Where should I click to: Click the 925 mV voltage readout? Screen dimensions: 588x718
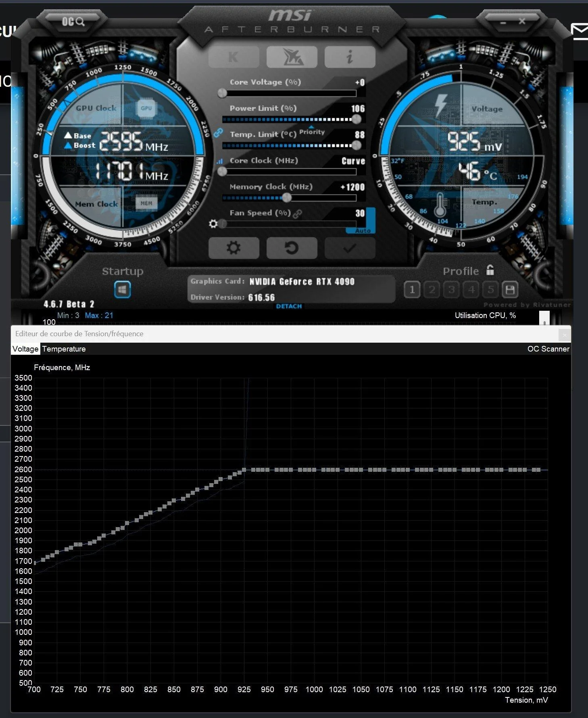475,142
